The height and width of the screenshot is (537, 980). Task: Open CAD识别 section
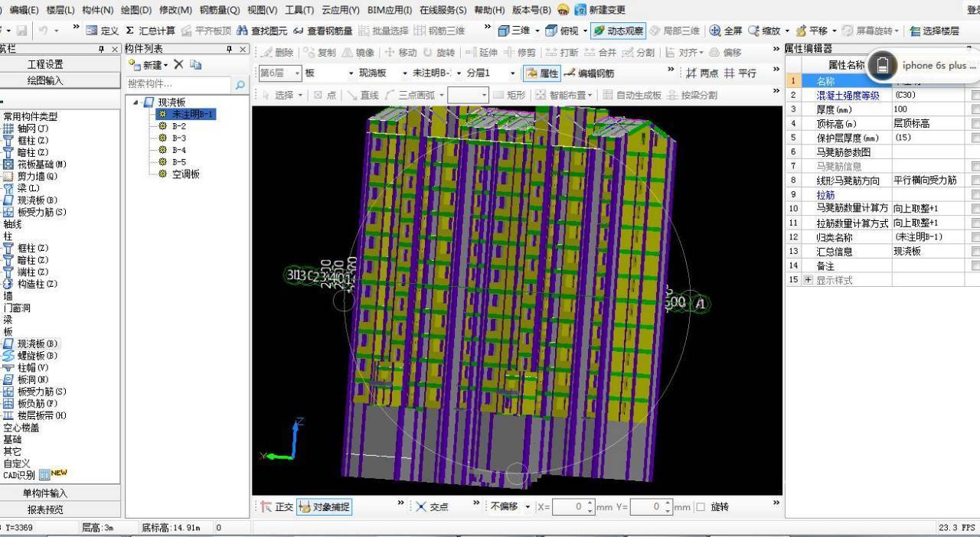tap(19, 475)
